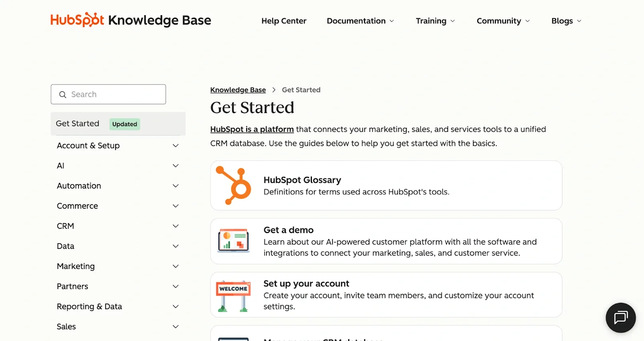The height and width of the screenshot is (341, 644).
Task: Click into the Search input field
Action: click(x=115, y=94)
